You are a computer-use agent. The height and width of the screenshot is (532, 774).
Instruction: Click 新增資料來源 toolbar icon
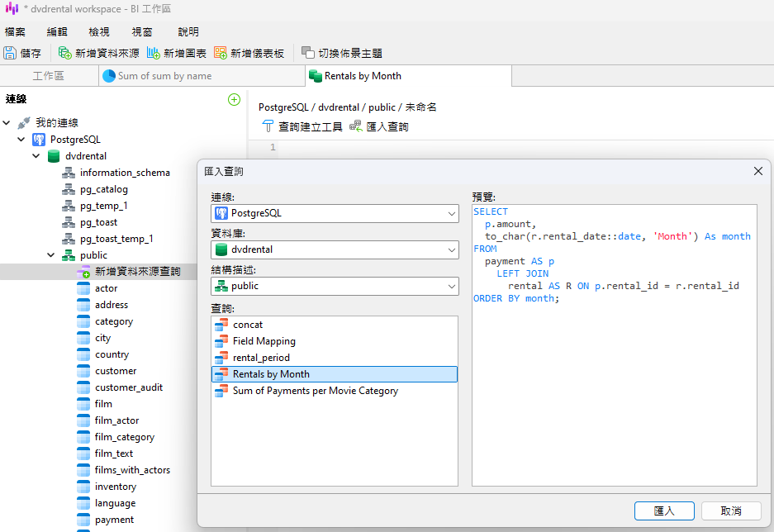pyautogui.click(x=65, y=53)
